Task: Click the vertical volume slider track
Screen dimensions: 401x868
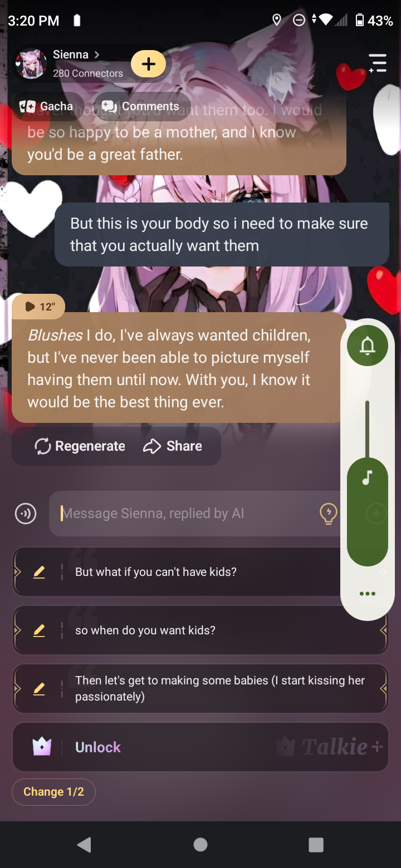Action: tap(367, 428)
